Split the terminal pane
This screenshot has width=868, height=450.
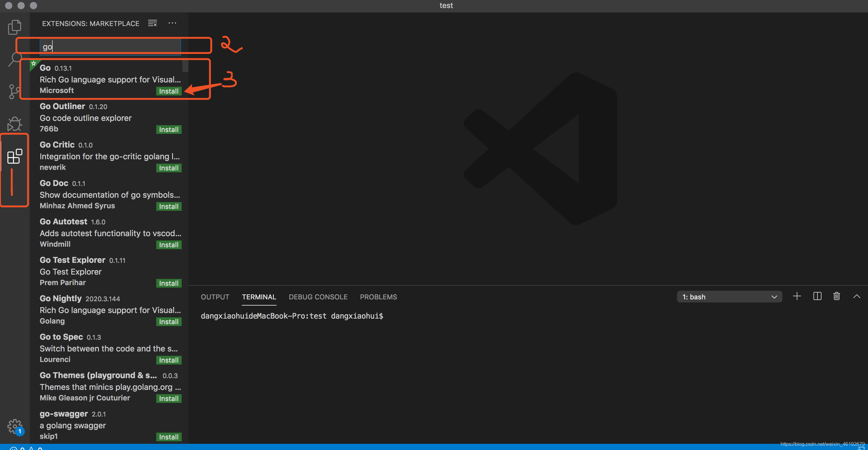point(817,296)
